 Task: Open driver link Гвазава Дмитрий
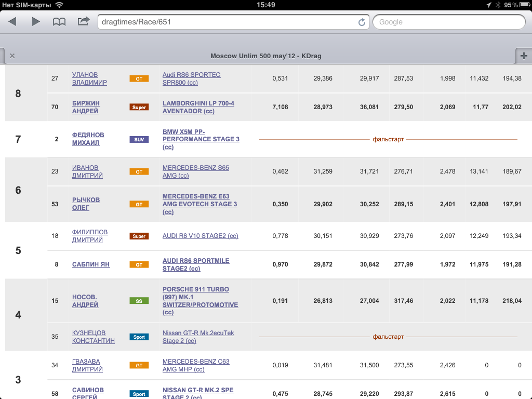pos(87,365)
